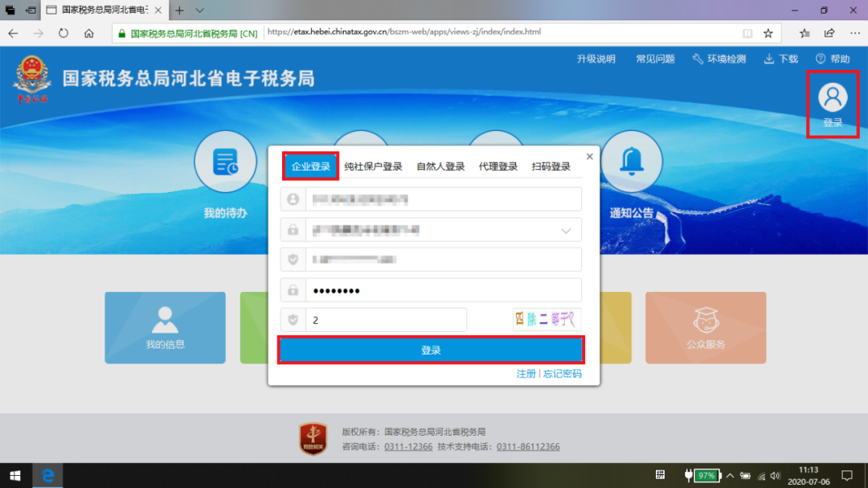This screenshot has width=868, height=488.
Task: Open the 公众服务 tile
Action: [705, 327]
